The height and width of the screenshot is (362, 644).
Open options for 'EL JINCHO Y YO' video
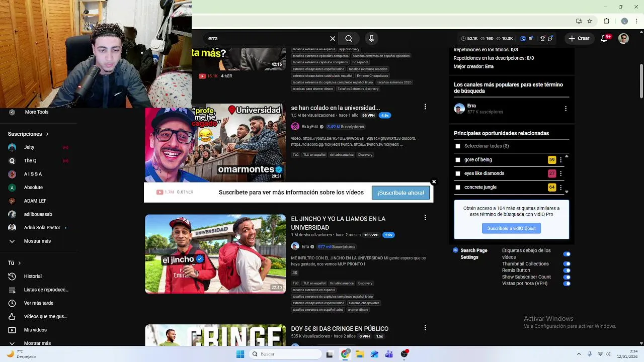[425, 218]
